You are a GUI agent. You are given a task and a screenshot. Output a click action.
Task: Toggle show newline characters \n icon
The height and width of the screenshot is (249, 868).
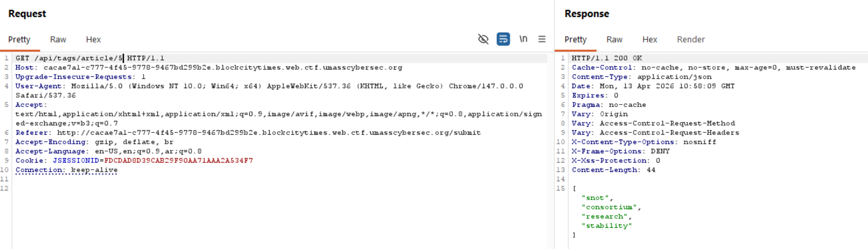coord(523,39)
